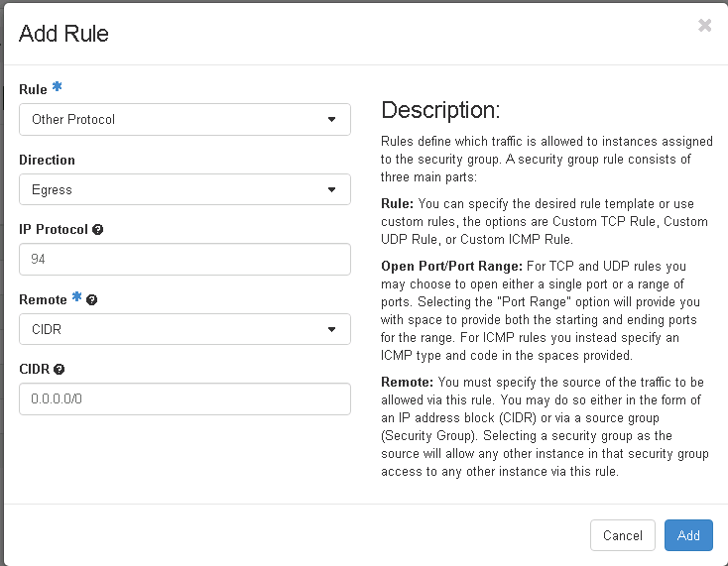Click into the CIDR text field
The width and height of the screenshot is (728, 566).
coord(184,399)
